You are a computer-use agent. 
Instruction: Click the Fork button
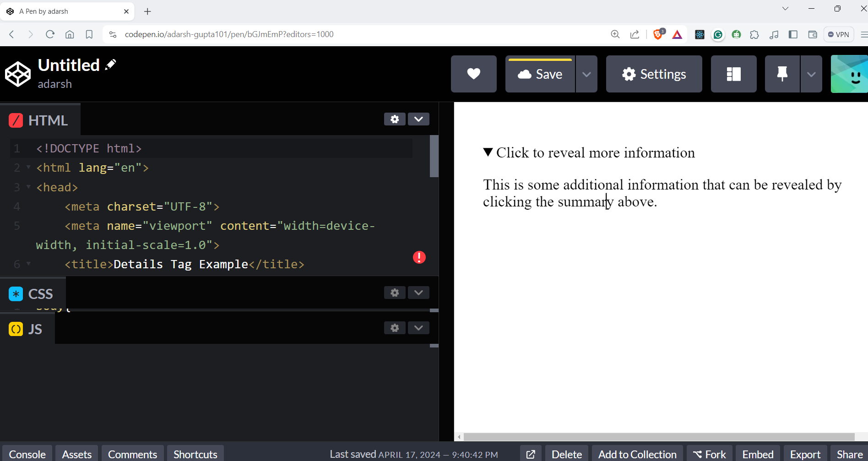pyautogui.click(x=709, y=454)
